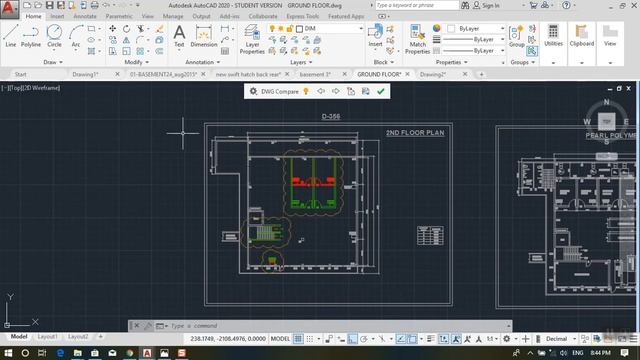Expand the Layers panel dropdown

pyautogui.click(x=301, y=62)
